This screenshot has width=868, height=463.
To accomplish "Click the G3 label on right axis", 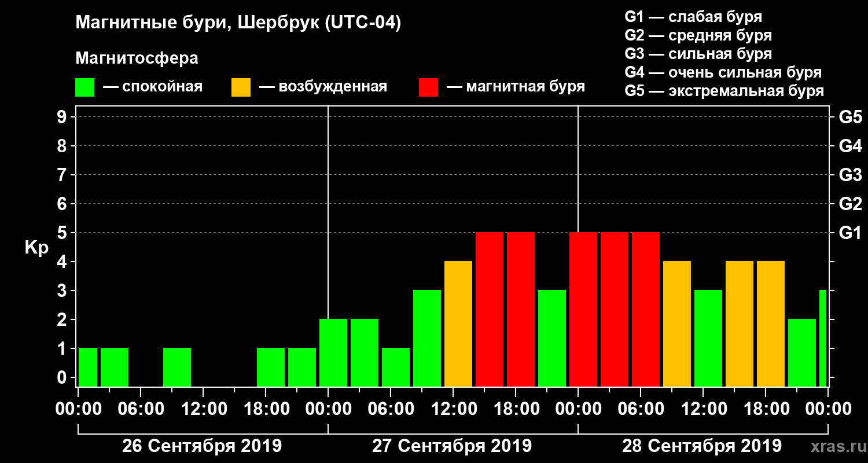I will point(850,175).
